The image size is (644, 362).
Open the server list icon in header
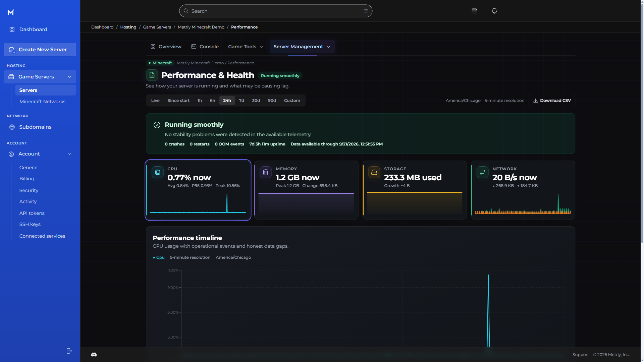(474, 11)
